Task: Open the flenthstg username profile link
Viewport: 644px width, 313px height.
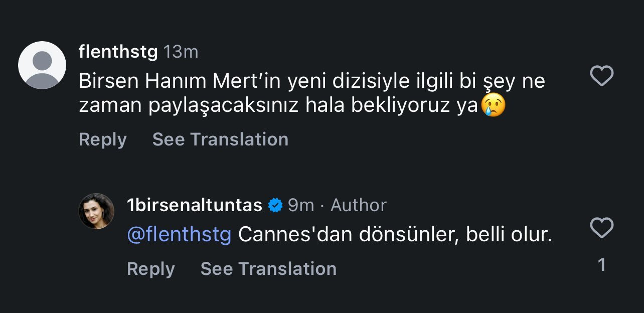Action: point(118,52)
